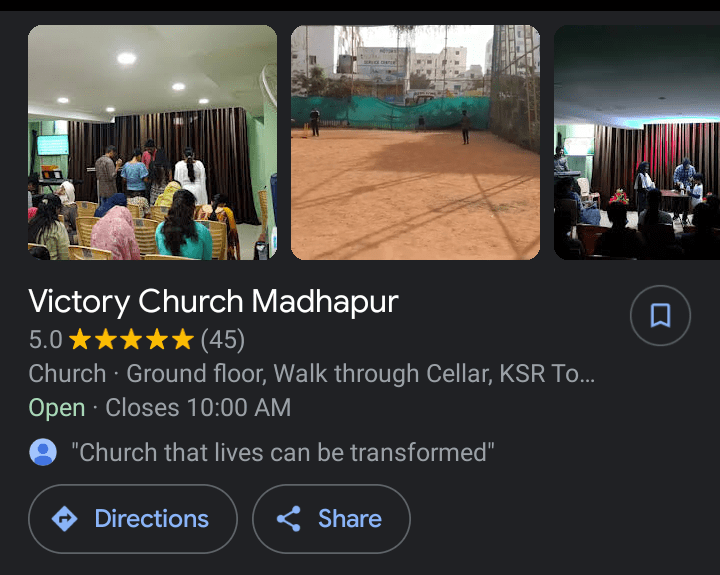Screen dimensions: 720x575
Task: Open the church worship gathering photo
Action: 152,142
